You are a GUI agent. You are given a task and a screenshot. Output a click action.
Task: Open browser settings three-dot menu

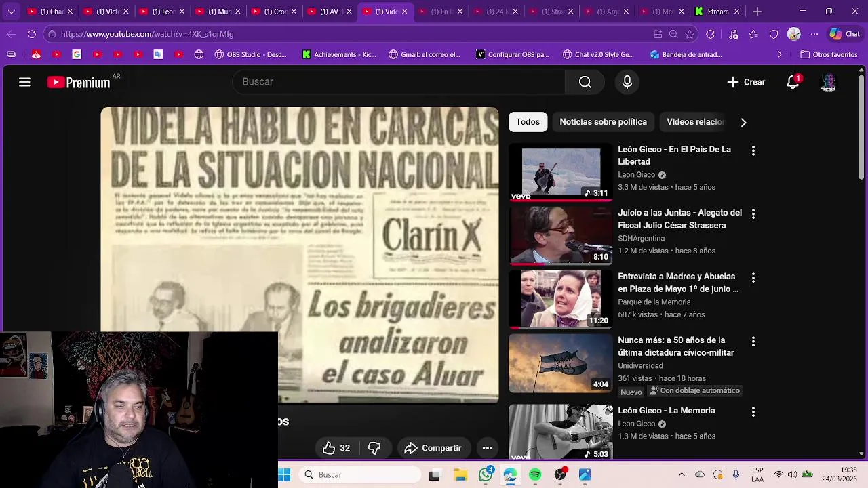pos(814,34)
